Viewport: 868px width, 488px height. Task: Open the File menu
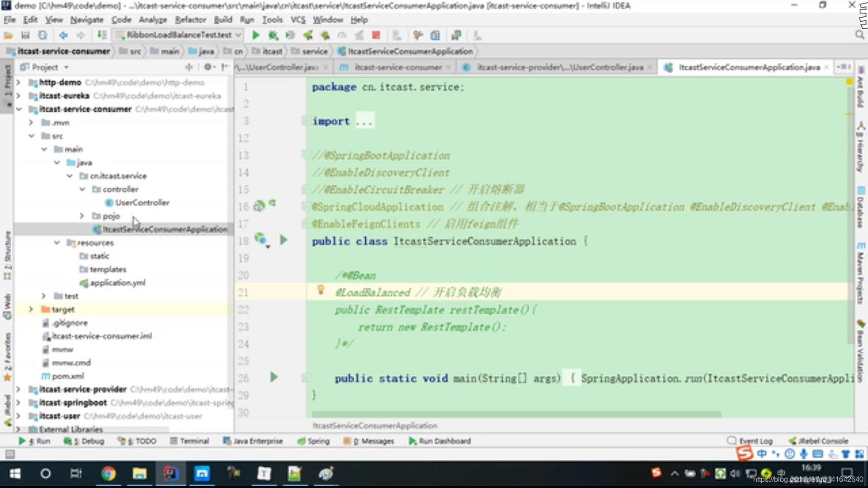[x=9, y=19]
